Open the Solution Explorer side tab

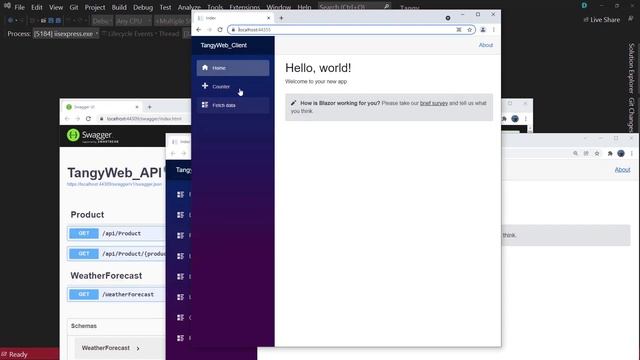click(x=631, y=69)
